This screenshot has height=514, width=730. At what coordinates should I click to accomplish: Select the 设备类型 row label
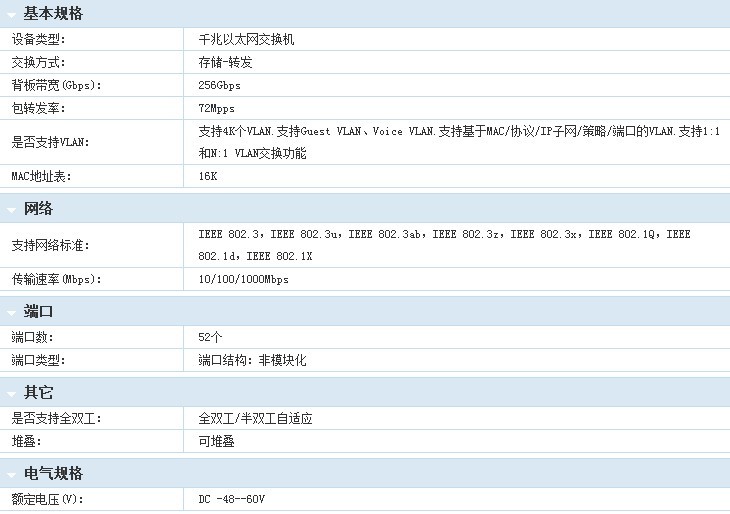pyautogui.click(x=37, y=40)
